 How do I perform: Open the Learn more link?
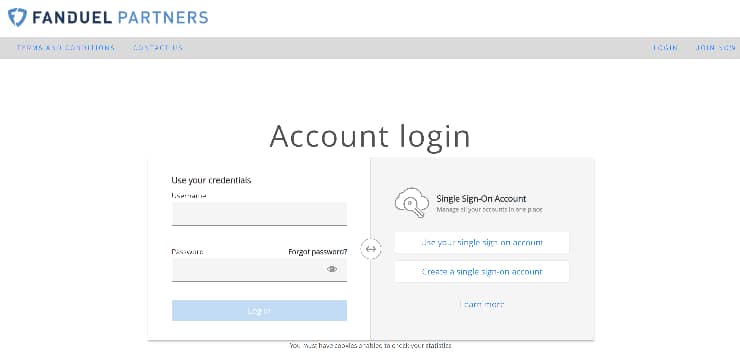coord(482,304)
